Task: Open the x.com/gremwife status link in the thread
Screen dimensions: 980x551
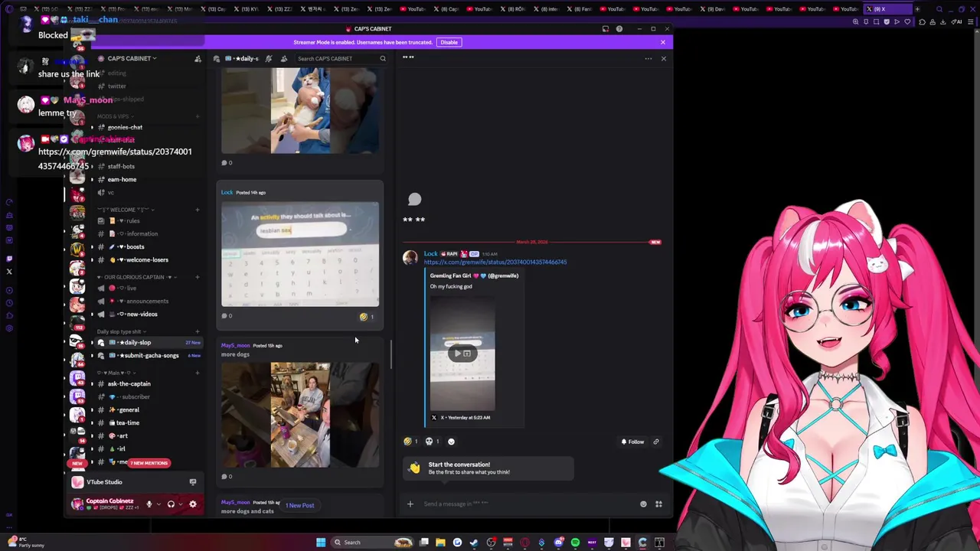Action: click(x=495, y=262)
